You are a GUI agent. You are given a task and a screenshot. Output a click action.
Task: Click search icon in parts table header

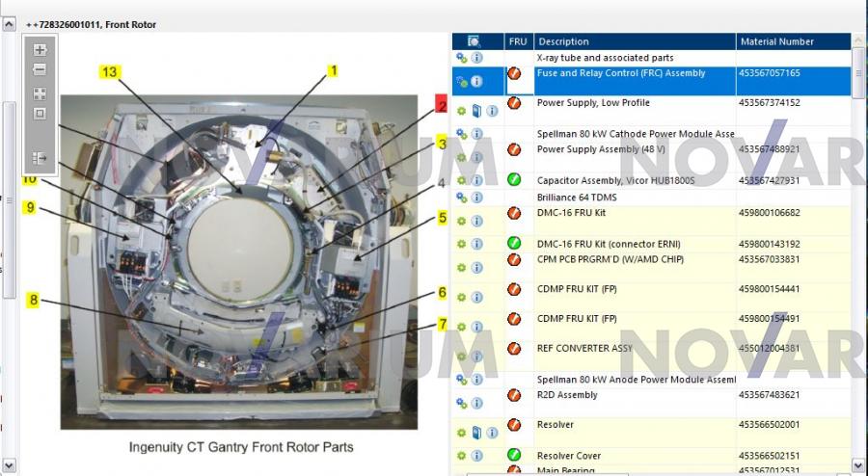pyautogui.click(x=474, y=41)
